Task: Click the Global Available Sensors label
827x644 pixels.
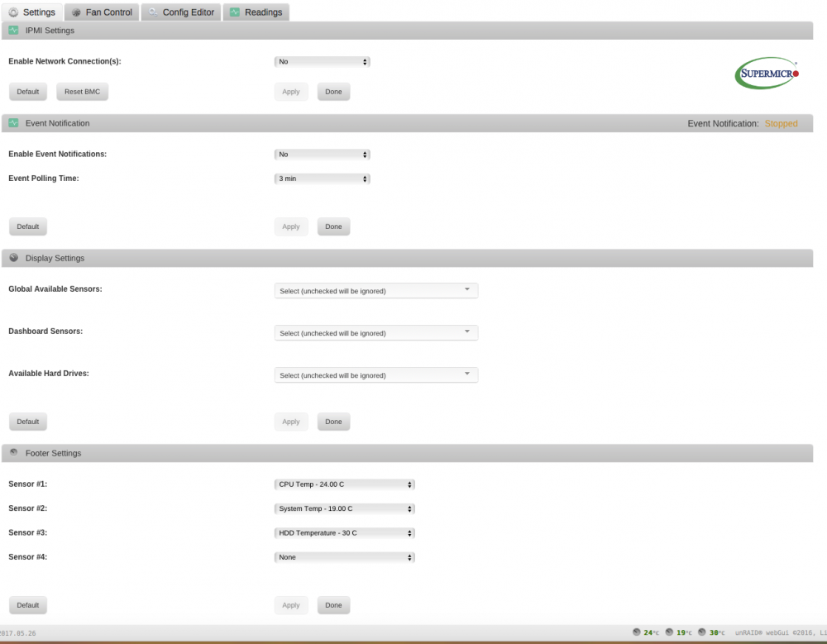Action: click(55, 289)
